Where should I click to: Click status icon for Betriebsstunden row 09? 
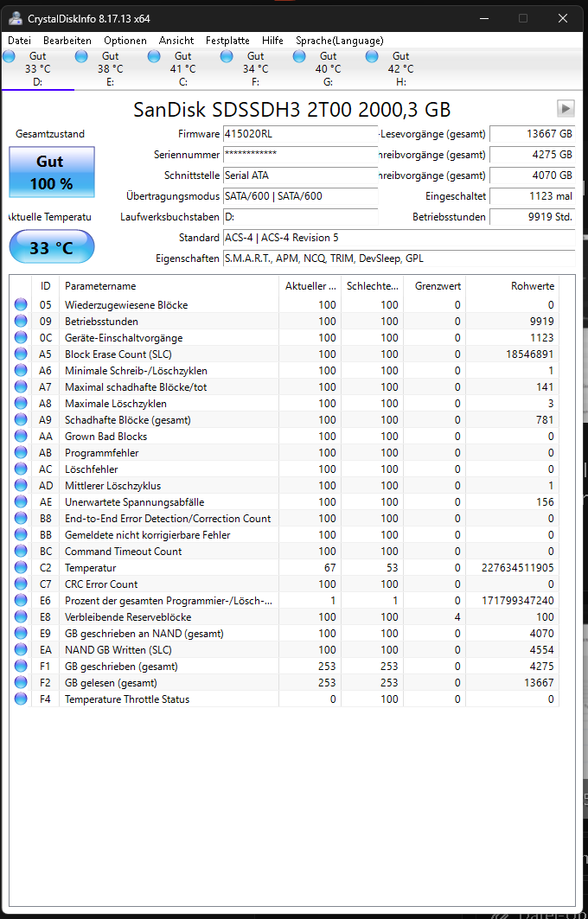pos(21,321)
